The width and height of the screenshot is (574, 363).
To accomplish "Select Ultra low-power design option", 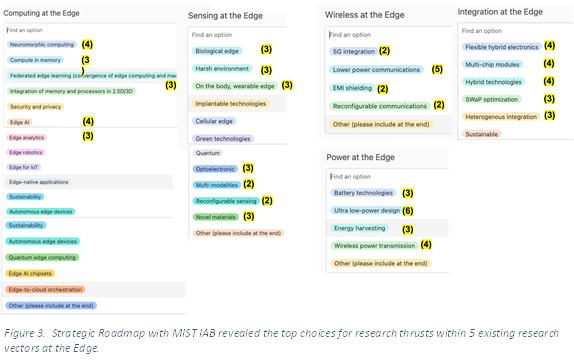I will (366, 210).
